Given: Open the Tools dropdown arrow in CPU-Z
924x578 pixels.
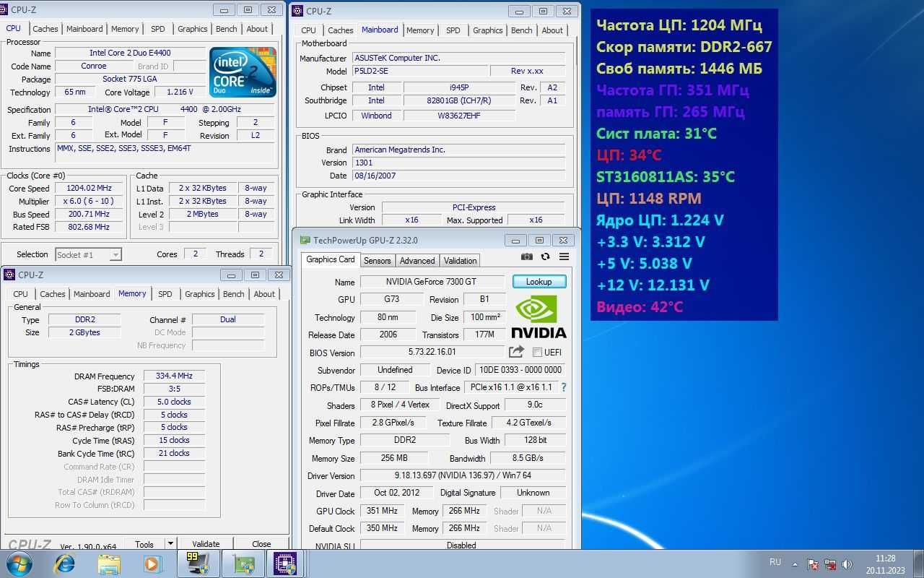Looking at the screenshot, I should click(170, 543).
